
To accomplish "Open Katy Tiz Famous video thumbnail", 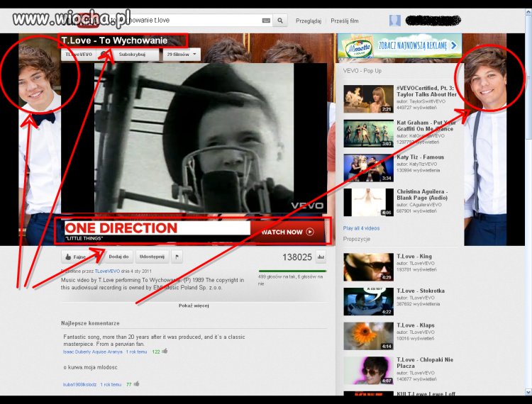I will coord(368,168).
